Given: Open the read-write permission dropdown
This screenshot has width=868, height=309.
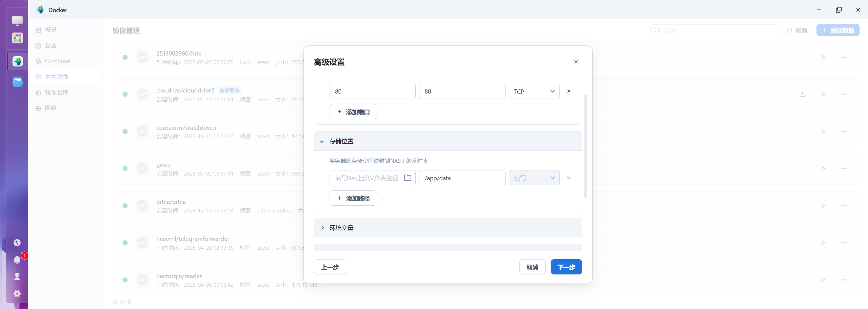Looking at the screenshot, I should [534, 178].
